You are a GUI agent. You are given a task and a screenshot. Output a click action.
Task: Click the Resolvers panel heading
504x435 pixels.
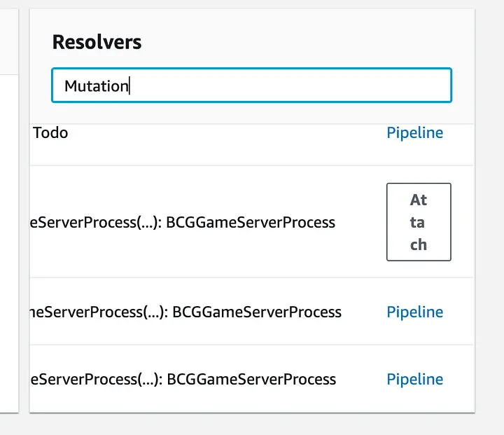[97, 42]
